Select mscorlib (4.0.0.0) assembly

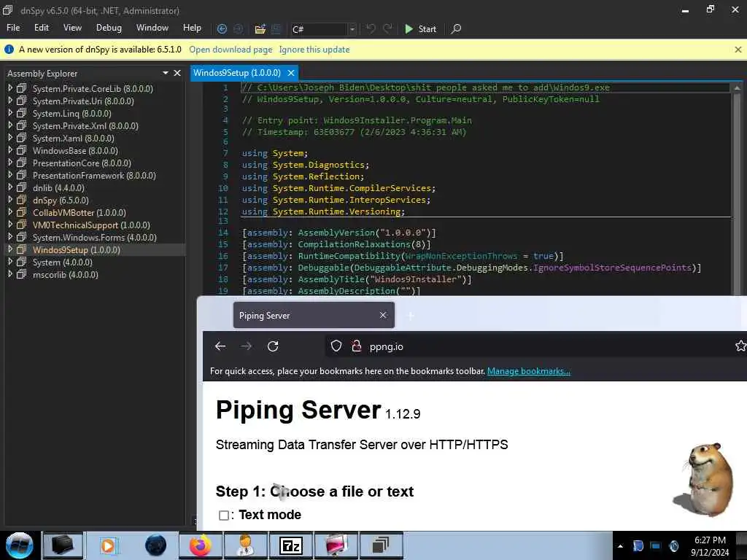pyautogui.click(x=65, y=274)
